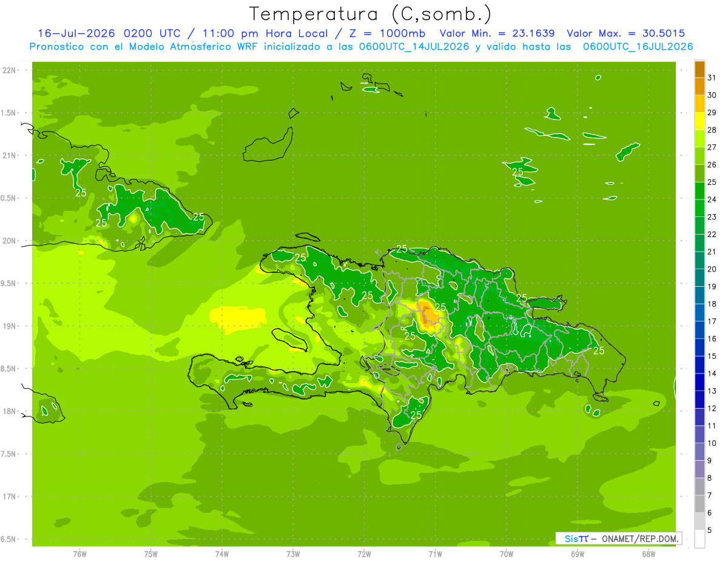Click the colorbar swatch between 29 and 30
The height and width of the screenshot is (562, 728).
699,104
